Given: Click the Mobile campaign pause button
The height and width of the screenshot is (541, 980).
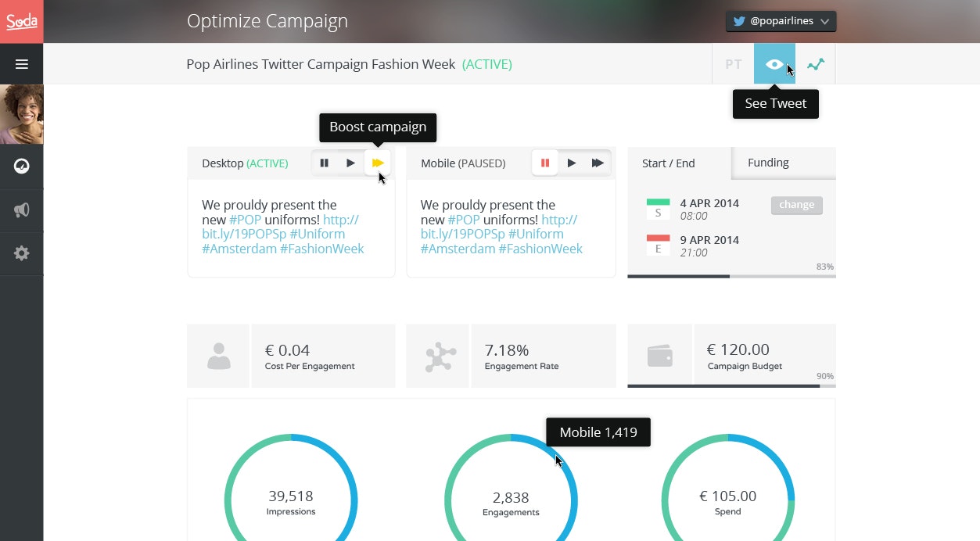Looking at the screenshot, I should (545, 163).
